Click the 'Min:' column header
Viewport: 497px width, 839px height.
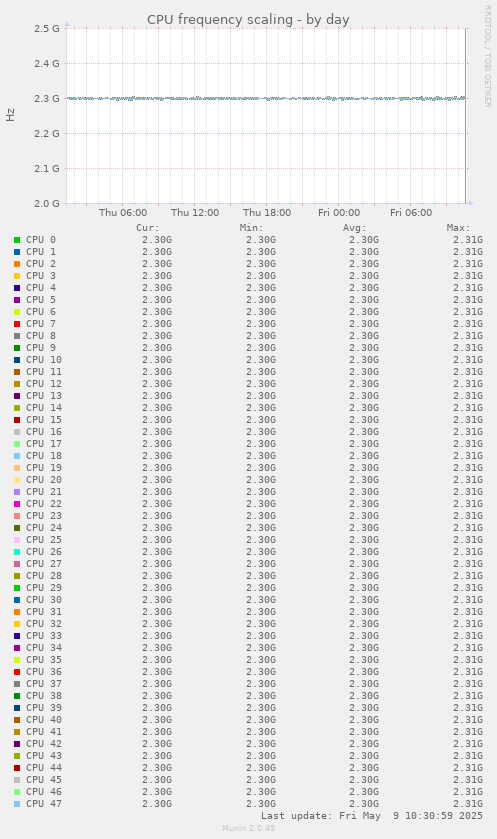coord(251,228)
